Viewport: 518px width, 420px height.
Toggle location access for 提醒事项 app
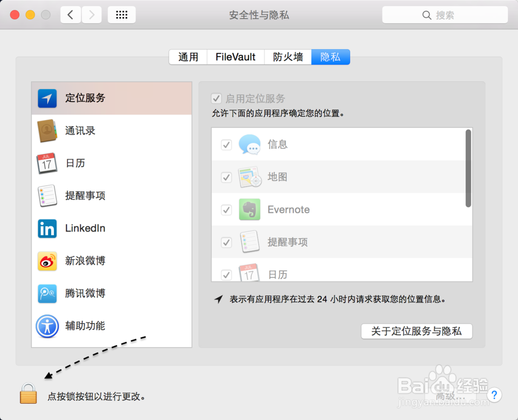(226, 242)
